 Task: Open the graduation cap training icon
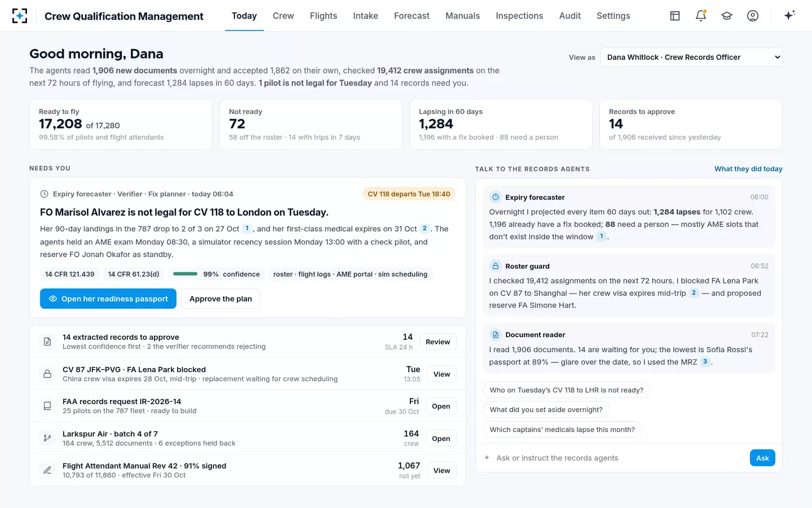[727, 16]
